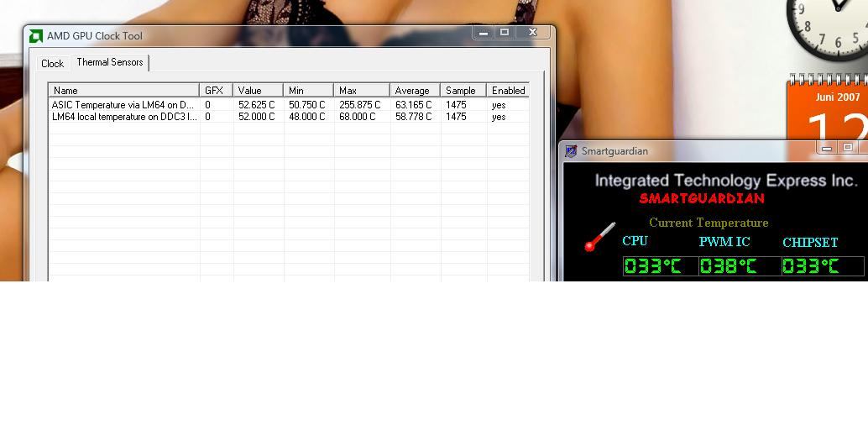Click the Smartguardian window title icon

(572, 151)
